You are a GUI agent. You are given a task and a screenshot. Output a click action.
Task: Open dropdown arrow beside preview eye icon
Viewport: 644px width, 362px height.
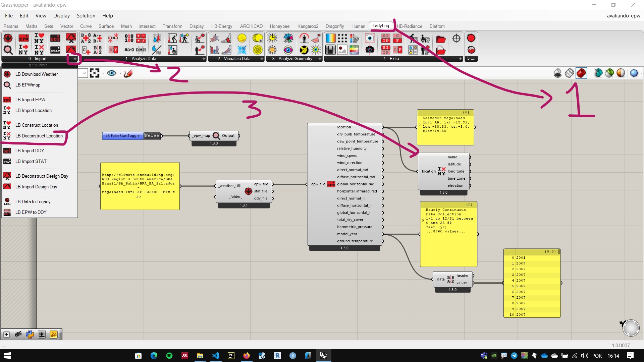pyautogui.click(x=120, y=73)
